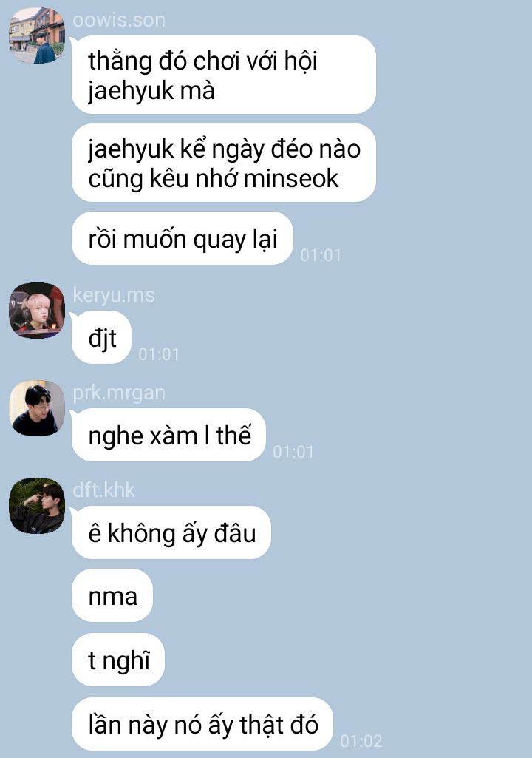This screenshot has height=758, width=532.
Task: Open oowis.son profile picture
Action: pos(37,35)
